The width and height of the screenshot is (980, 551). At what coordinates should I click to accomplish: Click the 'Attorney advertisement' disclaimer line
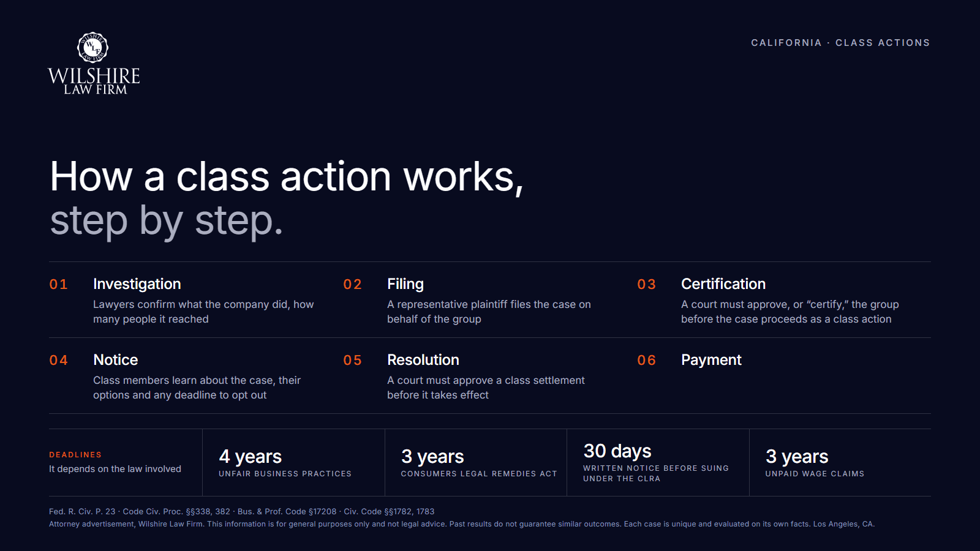(x=462, y=524)
